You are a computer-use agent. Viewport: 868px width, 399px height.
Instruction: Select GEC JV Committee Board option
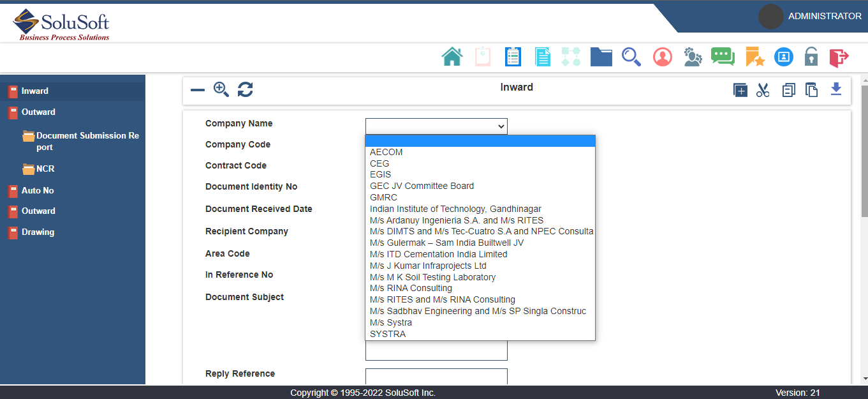point(480,186)
